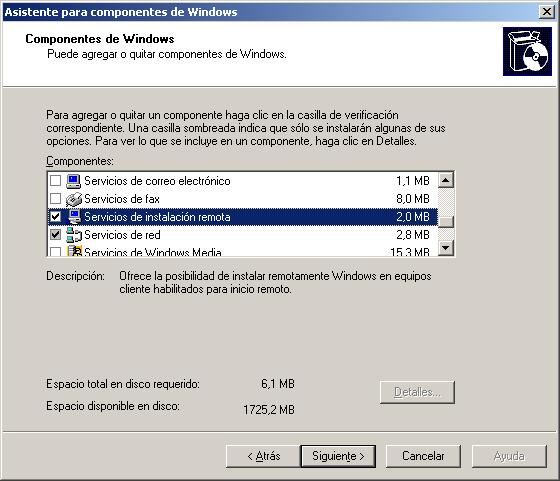Uncheck Servicios de instalación remota checkbox
The image size is (560, 481).
[x=55, y=216]
